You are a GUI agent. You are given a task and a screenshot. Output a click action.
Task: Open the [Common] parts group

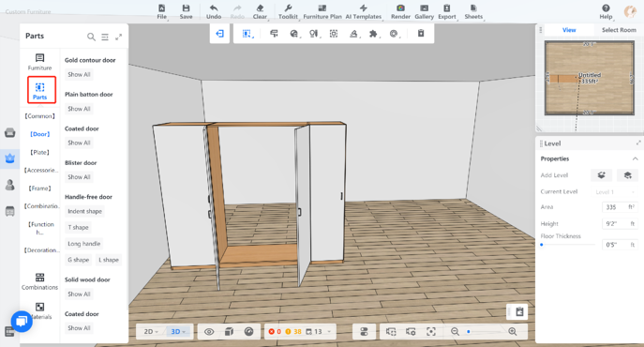pos(39,116)
